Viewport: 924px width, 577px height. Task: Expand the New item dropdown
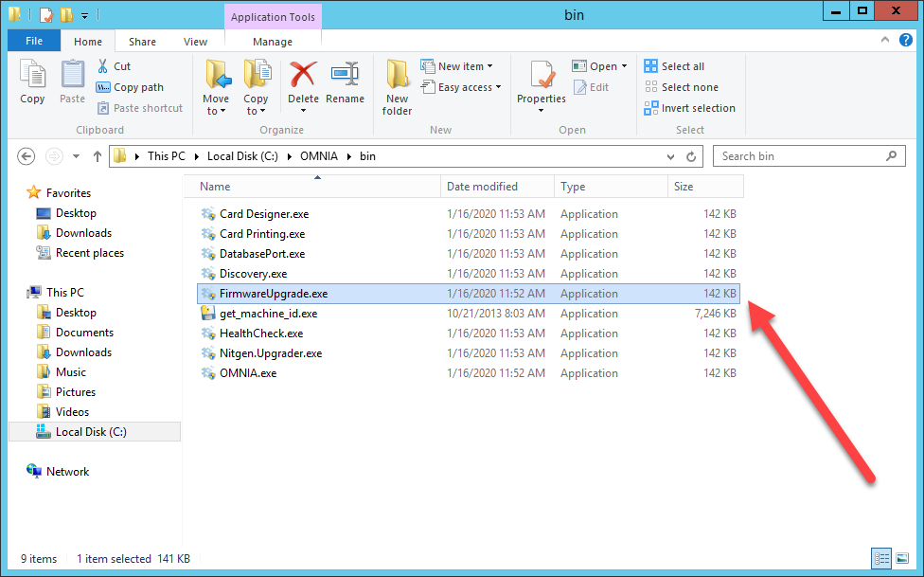[x=489, y=66]
